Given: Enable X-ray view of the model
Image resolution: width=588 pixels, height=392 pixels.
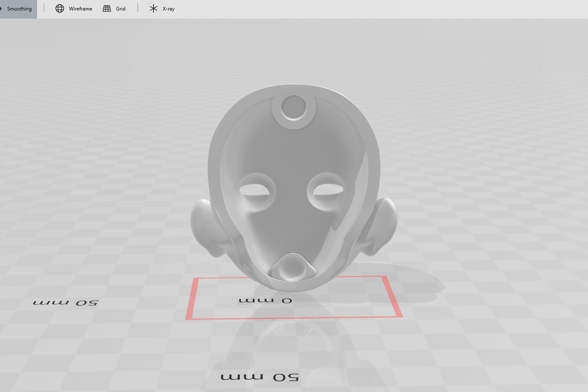Looking at the screenshot, I should [162, 8].
